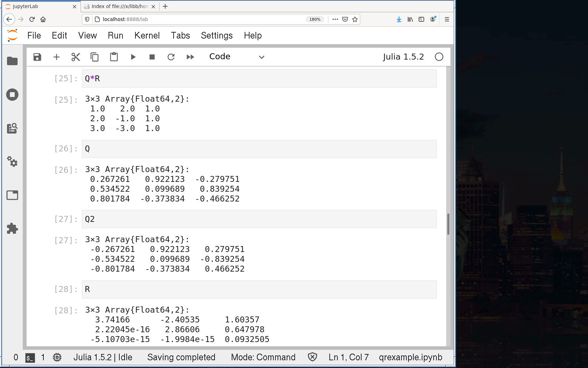Viewport: 588px width, 368px height.
Task: Click into the Q*R input cell
Action: coord(259,79)
